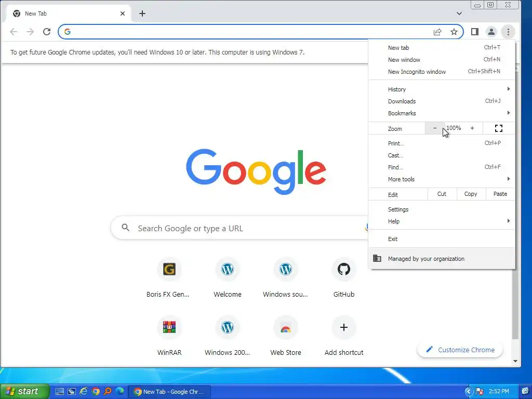The width and height of the screenshot is (532, 399).
Task: Open the tab search chevron
Action: coord(459,14)
